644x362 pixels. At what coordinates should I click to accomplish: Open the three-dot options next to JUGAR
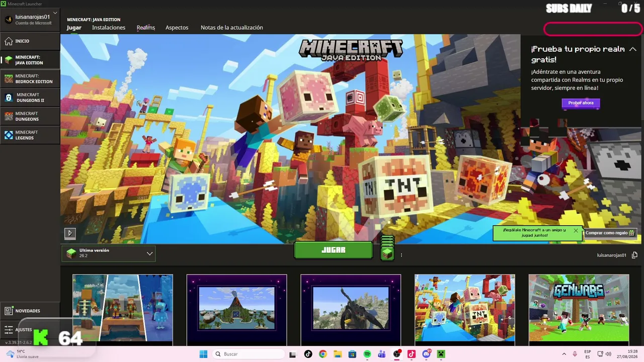pos(401,255)
